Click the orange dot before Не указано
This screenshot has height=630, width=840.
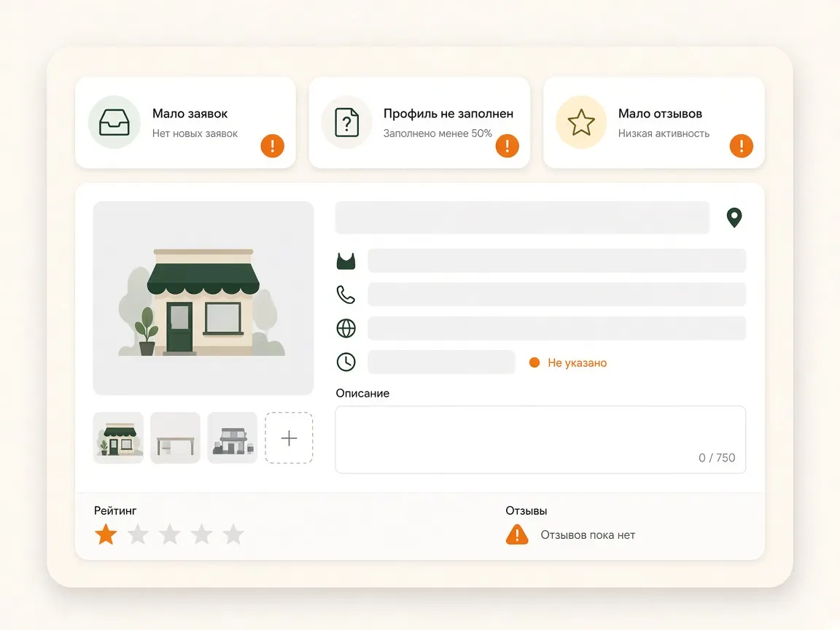(534, 362)
